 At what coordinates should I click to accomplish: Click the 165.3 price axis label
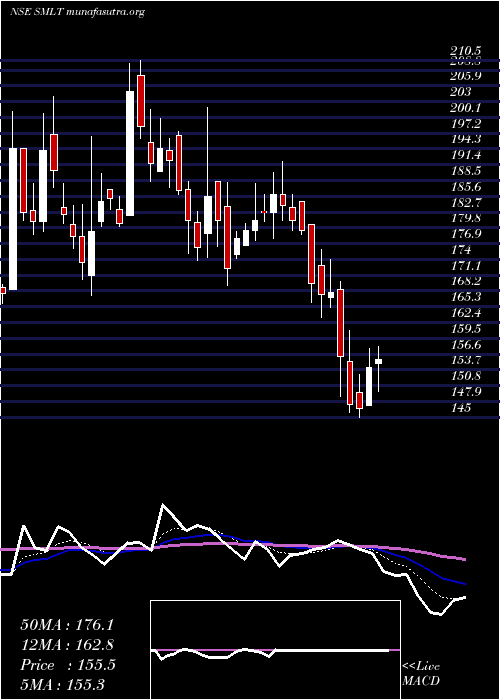(x=466, y=297)
